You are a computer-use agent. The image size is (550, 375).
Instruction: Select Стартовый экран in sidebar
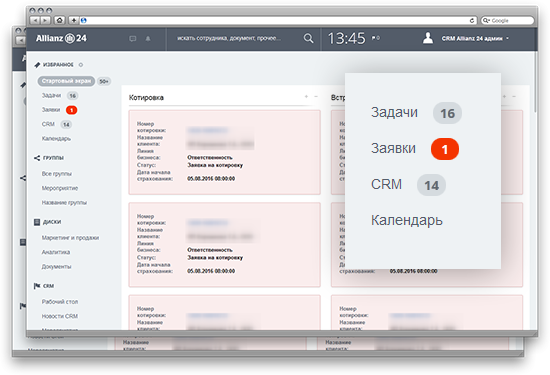click(x=66, y=81)
